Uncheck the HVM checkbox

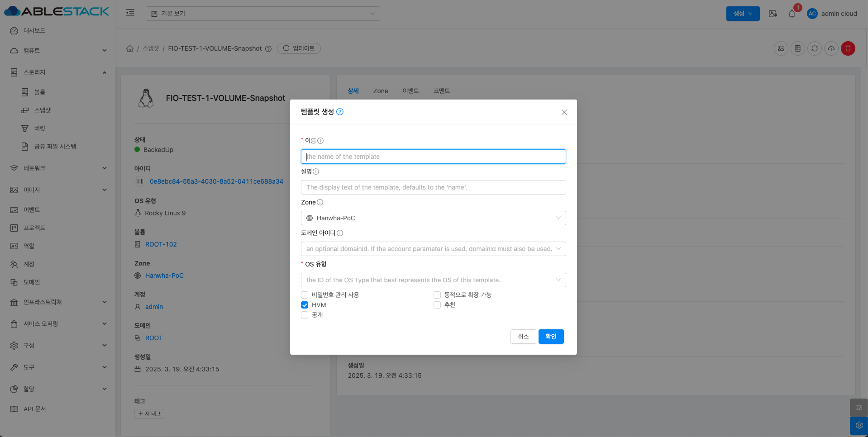point(305,305)
